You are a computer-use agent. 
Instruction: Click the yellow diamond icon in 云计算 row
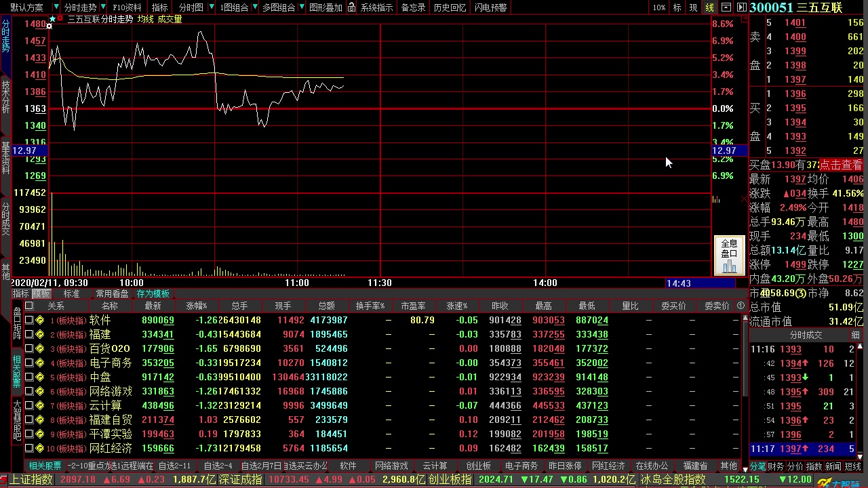pyautogui.click(x=40, y=405)
